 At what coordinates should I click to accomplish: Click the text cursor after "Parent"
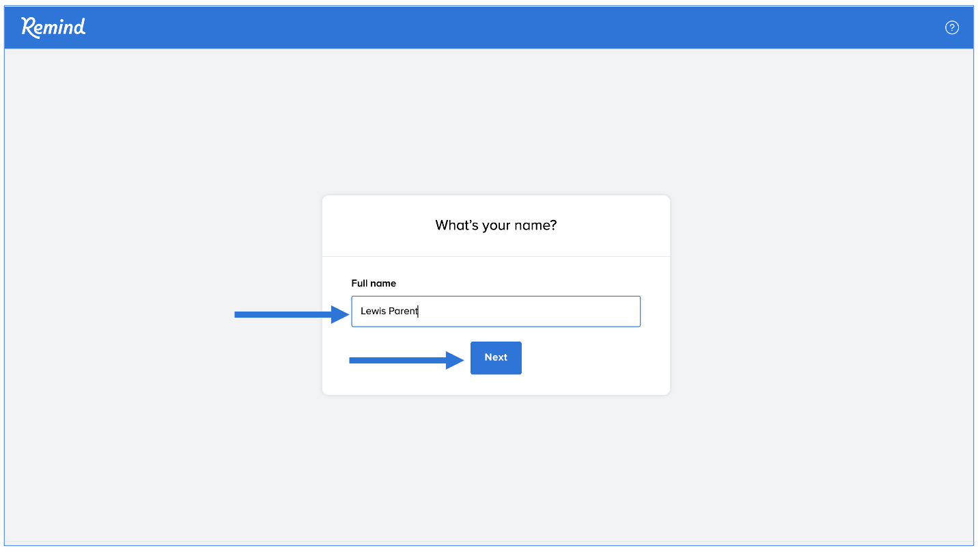point(418,312)
